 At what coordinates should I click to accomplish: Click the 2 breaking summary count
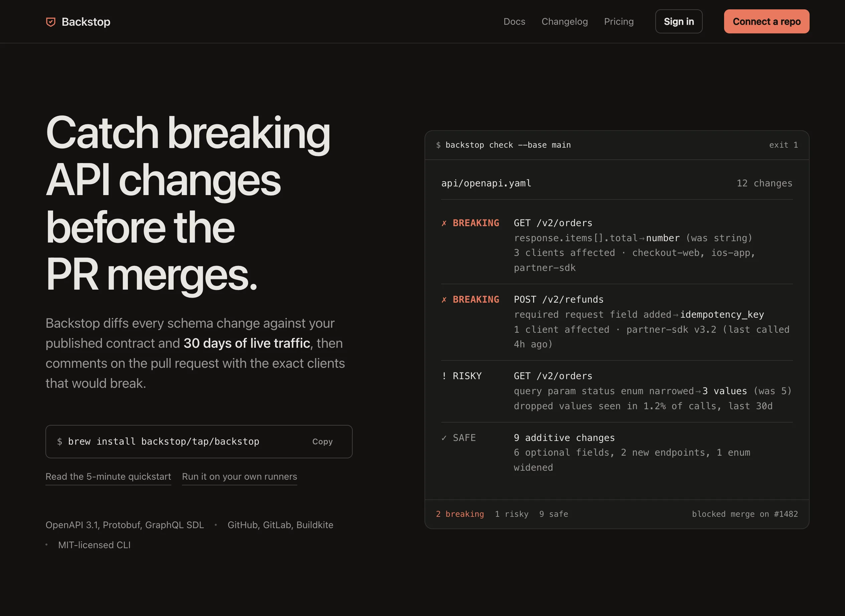tap(460, 514)
